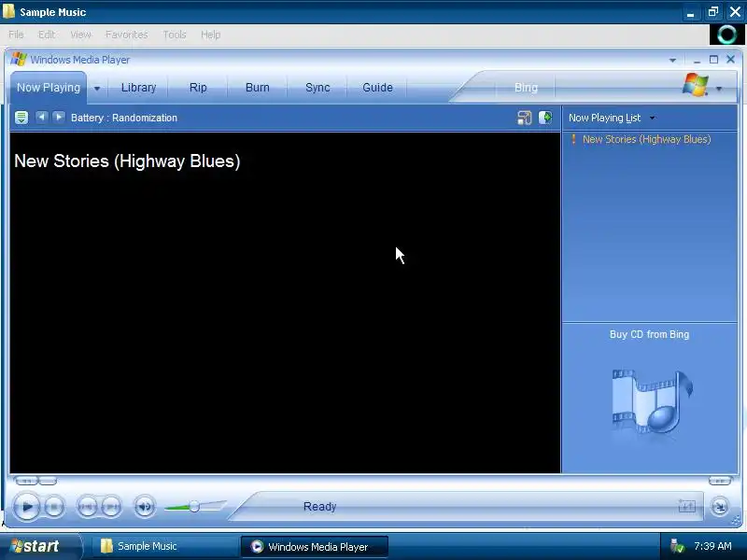Image resolution: width=747 pixels, height=560 pixels.
Task: Close the Sample Music window
Action: tap(735, 12)
